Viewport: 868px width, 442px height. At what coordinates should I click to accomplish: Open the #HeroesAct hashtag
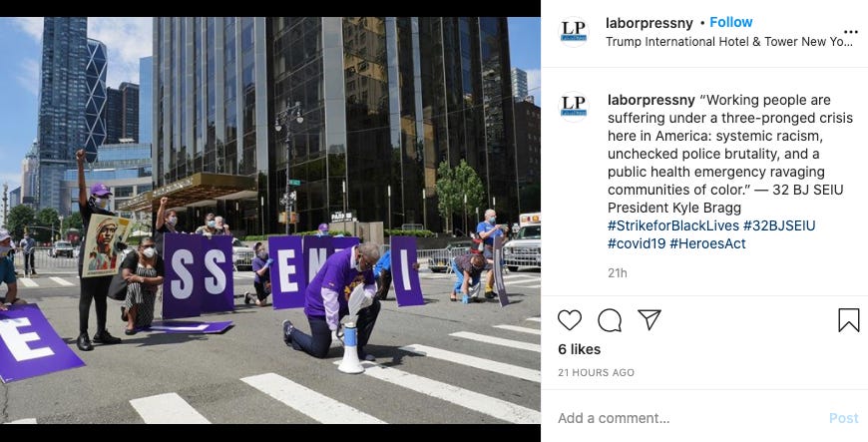[x=707, y=243]
